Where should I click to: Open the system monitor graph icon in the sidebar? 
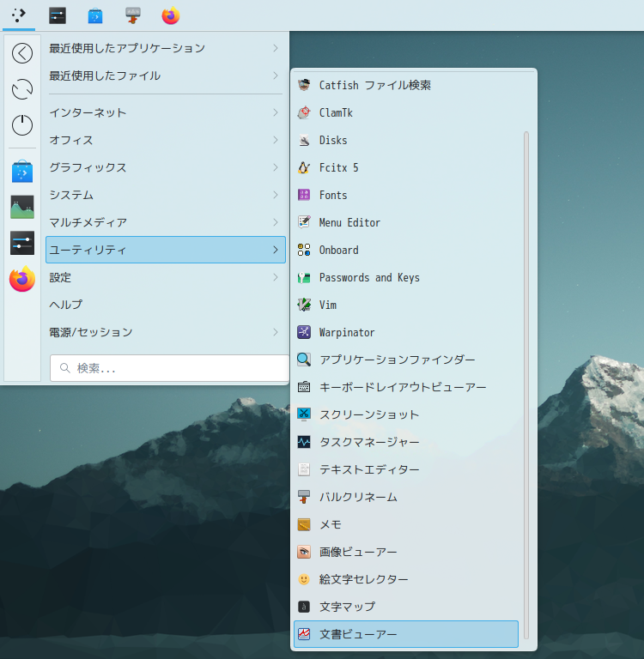coord(22,208)
